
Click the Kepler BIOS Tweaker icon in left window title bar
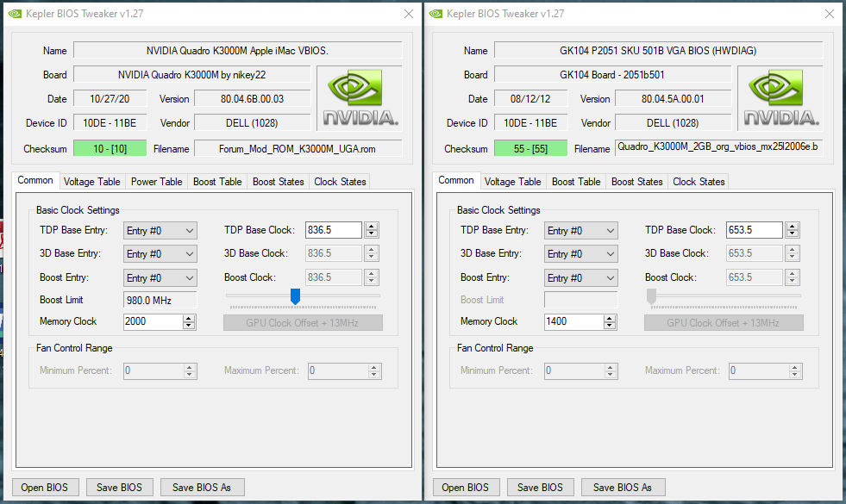pyautogui.click(x=15, y=14)
